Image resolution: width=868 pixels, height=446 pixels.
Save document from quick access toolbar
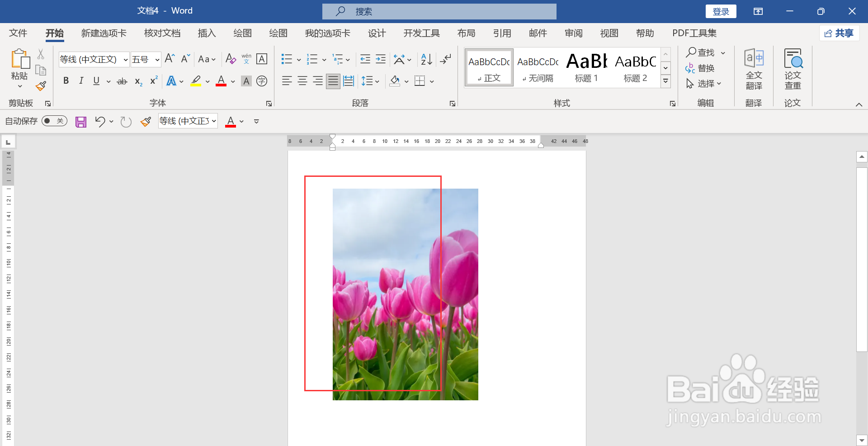(81, 122)
